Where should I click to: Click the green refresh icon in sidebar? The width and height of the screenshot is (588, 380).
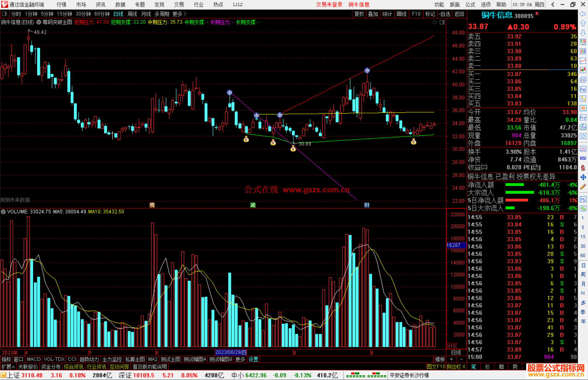[583, 209]
